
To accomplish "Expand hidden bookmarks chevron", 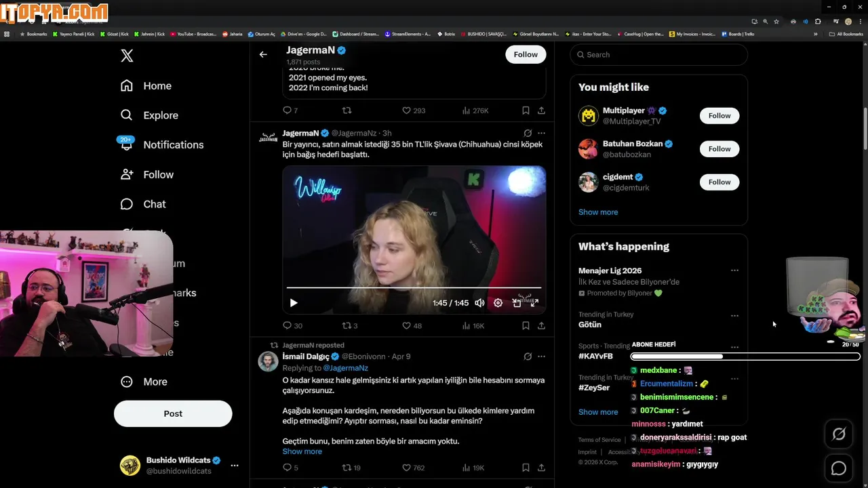I will tap(816, 34).
